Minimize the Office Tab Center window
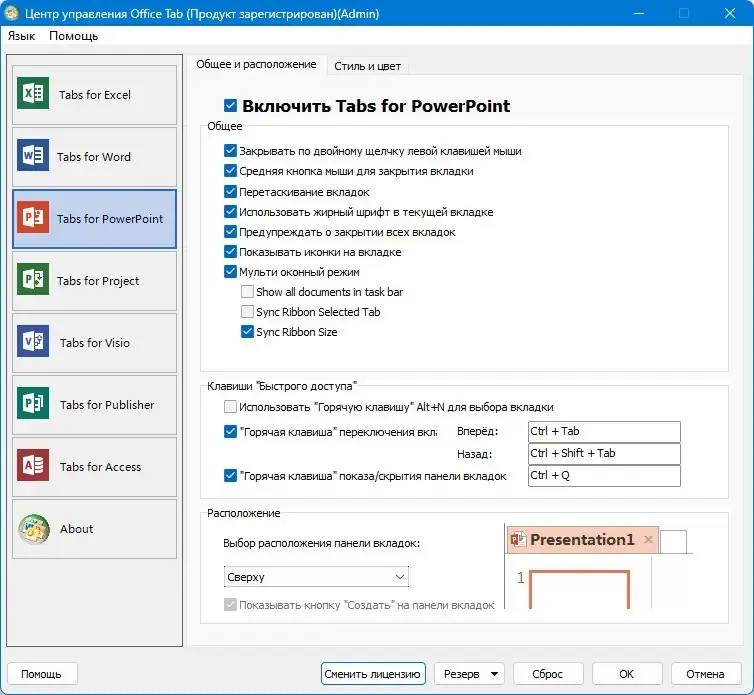 pyautogui.click(x=639, y=13)
